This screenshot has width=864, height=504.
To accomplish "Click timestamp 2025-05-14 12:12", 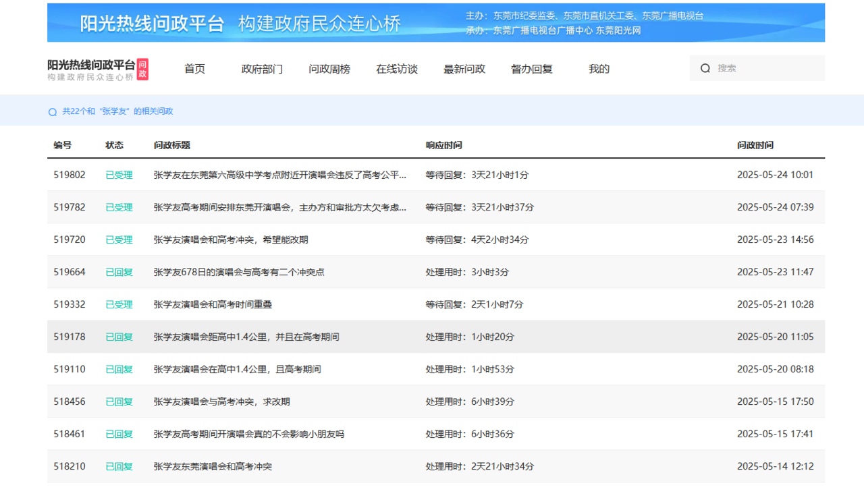I will [x=776, y=466].
